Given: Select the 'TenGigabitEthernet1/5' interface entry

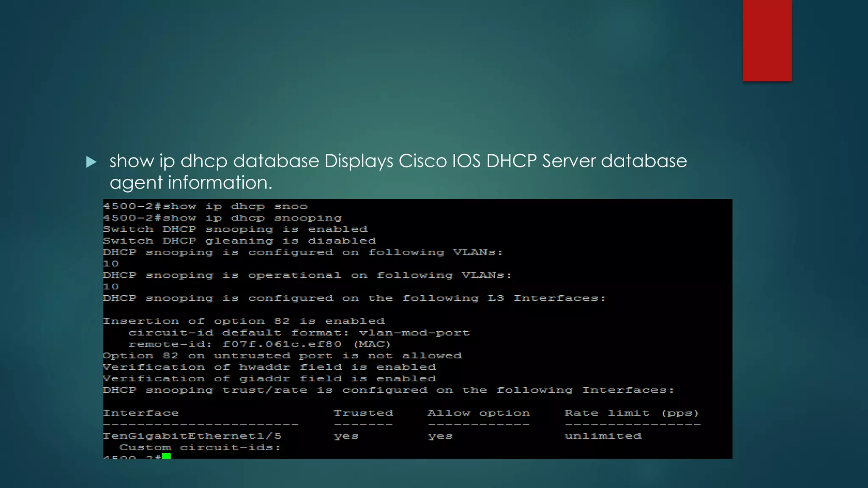Looking at the screenshot, I should pyautogui.click(x=192, y=436).
